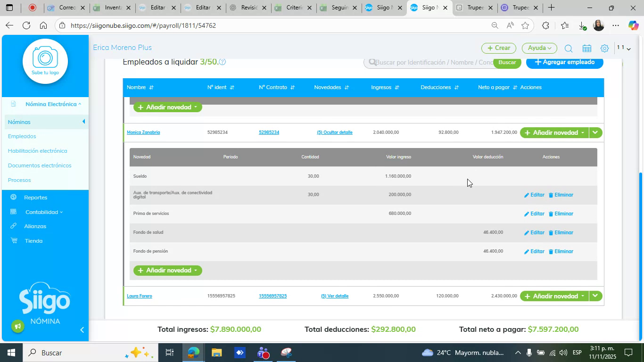Image resolution: width=644 pixels, height=362 pixels.
Task: Click trash Eliminar for Prima de servicios
Action: click(x=561, y=214)
